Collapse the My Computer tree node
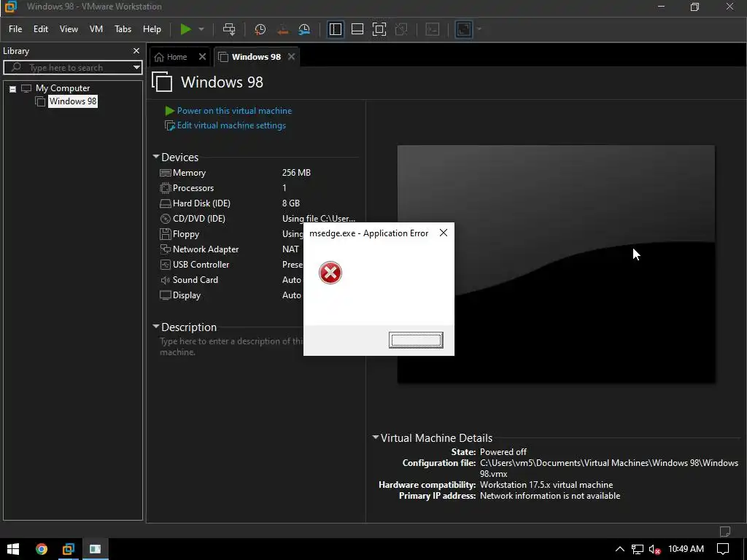747x560 pixels. pyautogui.click(x=13, y=88)
